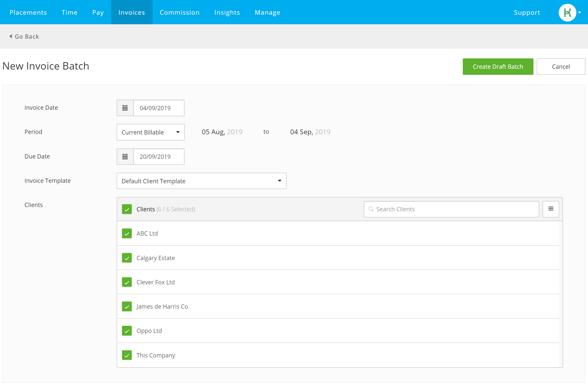The height and width of the screenshot is (385, 588).
Task: Open the Manage menu
Action: pos(267,12)
